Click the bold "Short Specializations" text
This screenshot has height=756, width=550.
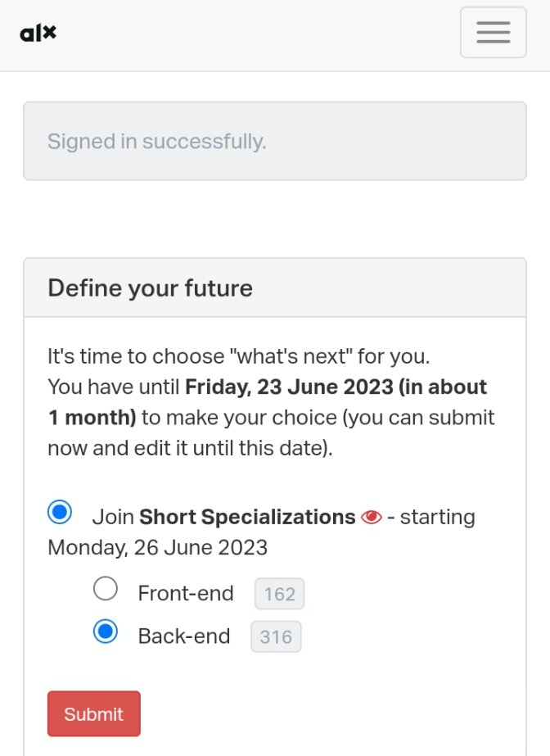(x=247, y=518)
